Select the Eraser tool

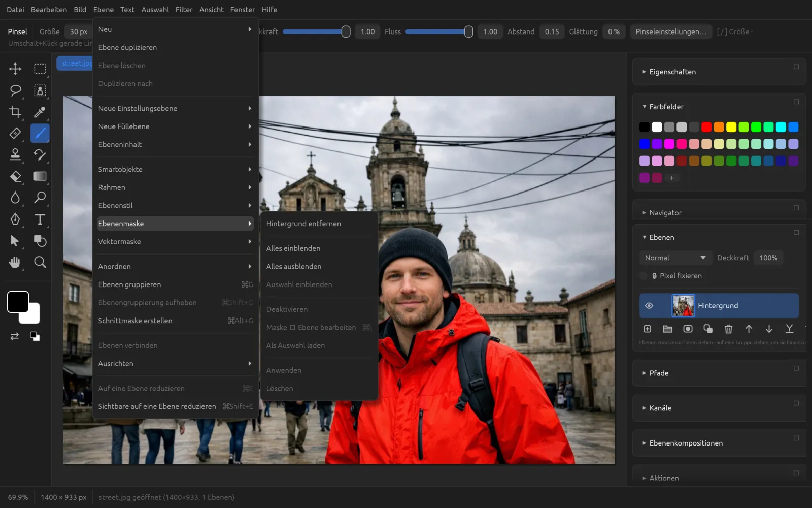(15, 176)
